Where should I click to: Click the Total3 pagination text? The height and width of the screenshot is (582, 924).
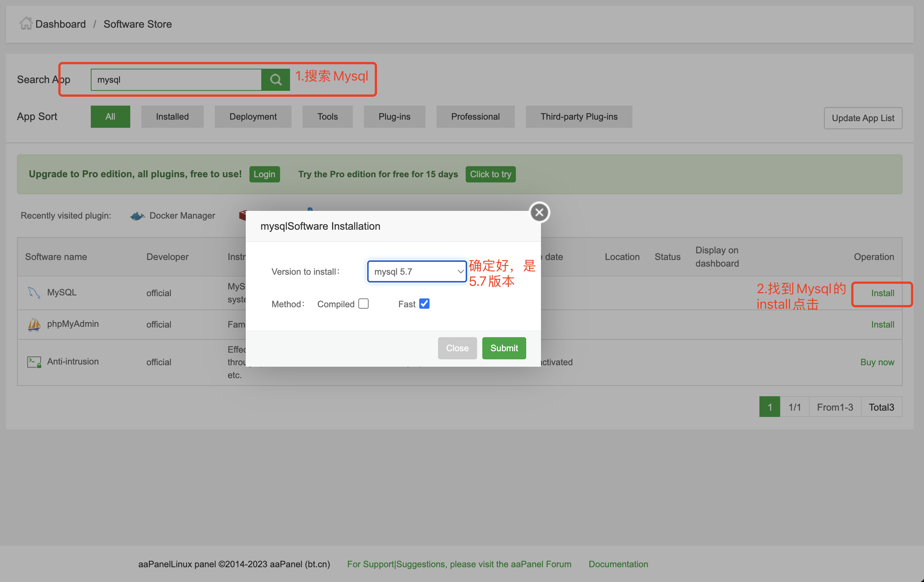coord(881,407)
